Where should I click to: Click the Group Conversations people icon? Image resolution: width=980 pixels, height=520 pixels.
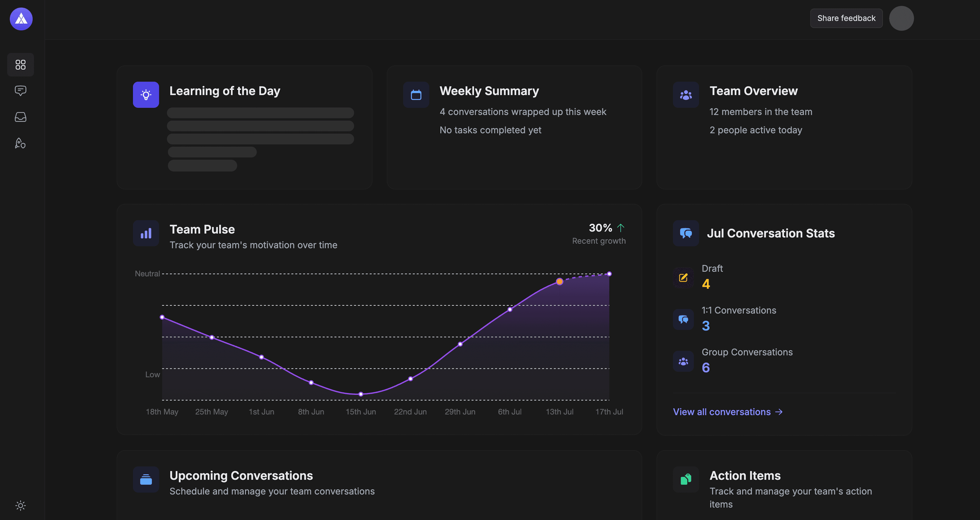[x=683, y=361]
